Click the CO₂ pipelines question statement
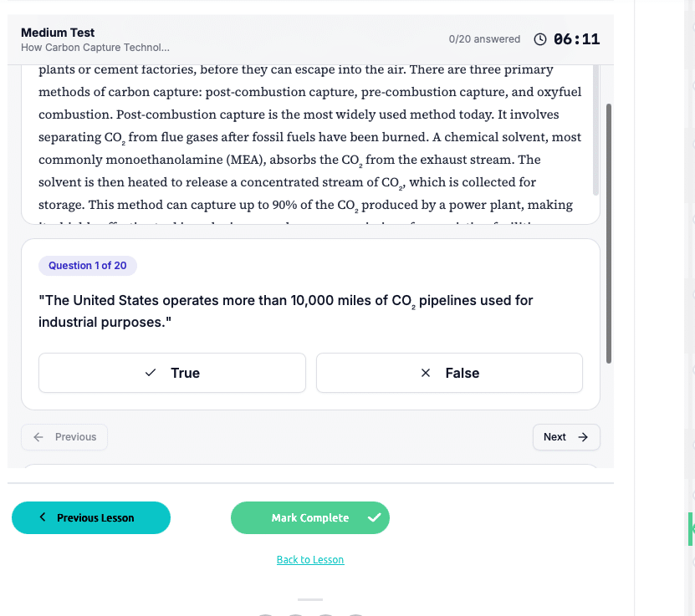This screenshot has height=616, width=695. 286,311
